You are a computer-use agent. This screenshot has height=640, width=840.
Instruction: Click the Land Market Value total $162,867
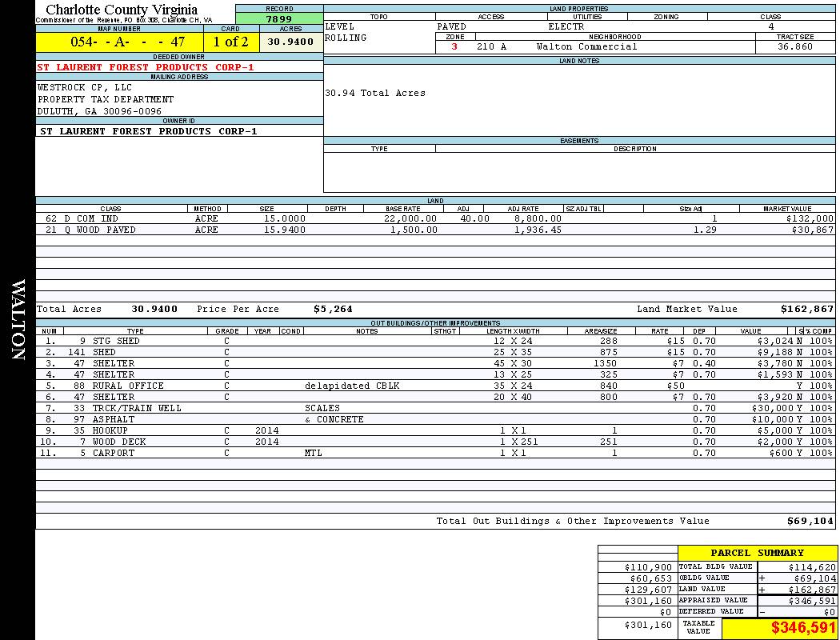click(x=806, y=309)
